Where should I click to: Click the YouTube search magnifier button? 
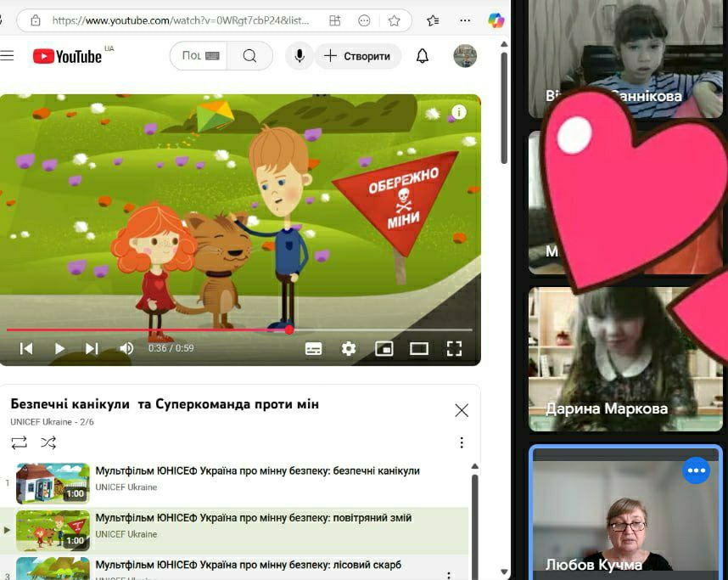click(x=249, y=56)
